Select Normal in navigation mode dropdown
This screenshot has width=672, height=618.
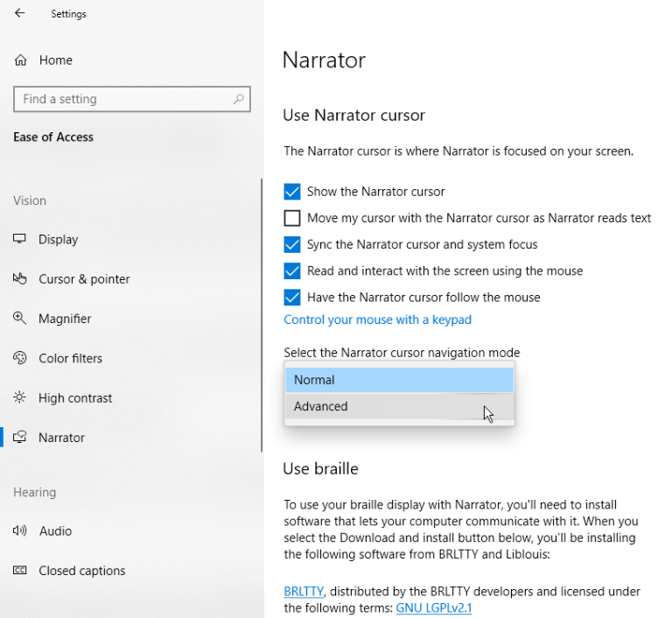(x=399, y=380)
